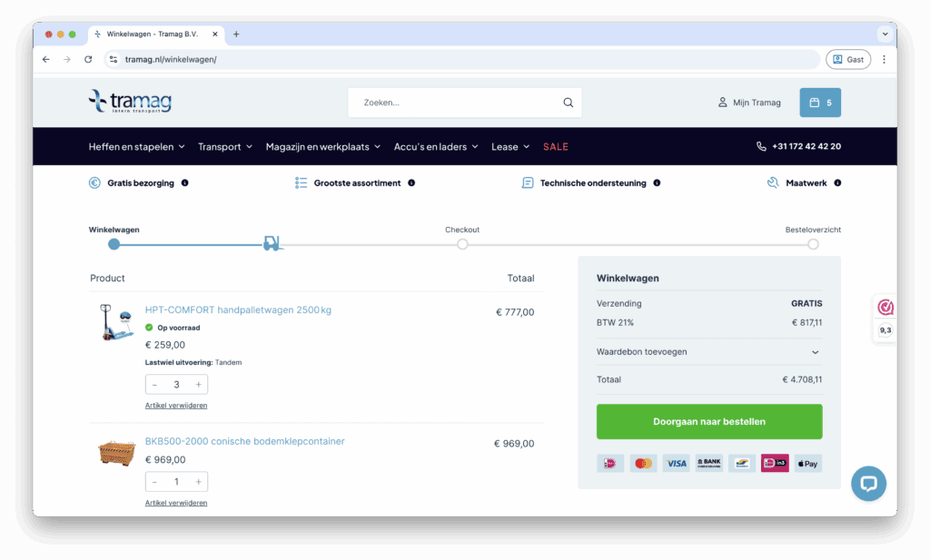The width and height of the screenshot is (930, 560).
Task: Click the Checkout step marker in progress bar
Action: (462, 244)
